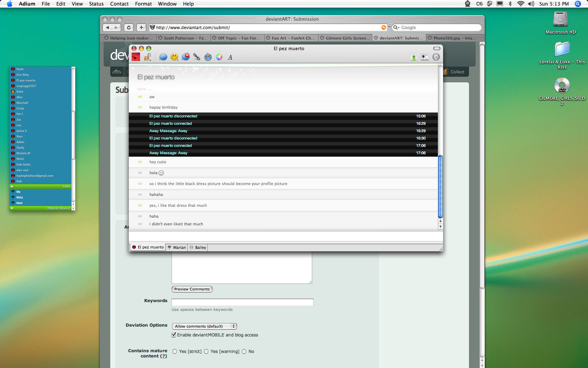
Task: Click the send file green arrow icon
Action: pyautogui.click(x=414, y=57)
